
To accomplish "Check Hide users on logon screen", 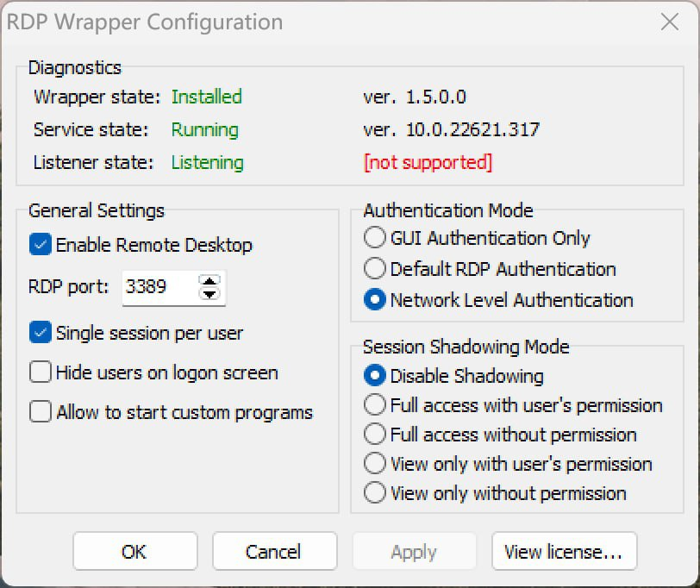I will [x=39, y=372].
